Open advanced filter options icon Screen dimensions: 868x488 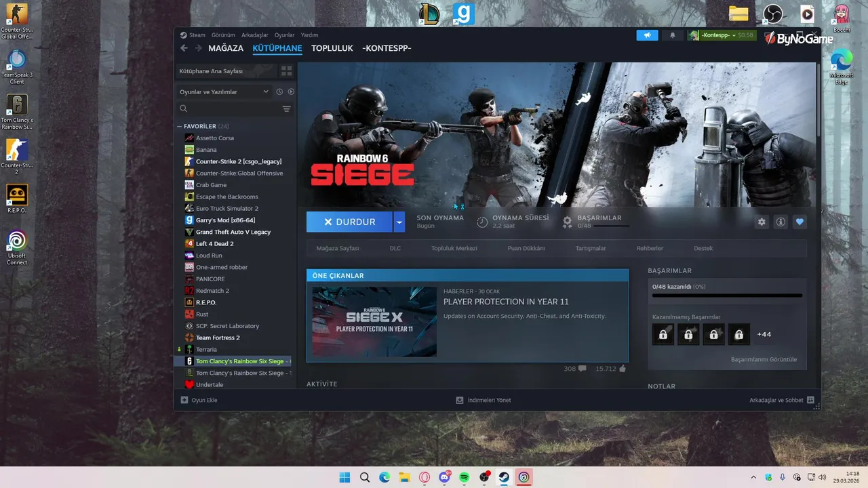click(x=286, y=108)
